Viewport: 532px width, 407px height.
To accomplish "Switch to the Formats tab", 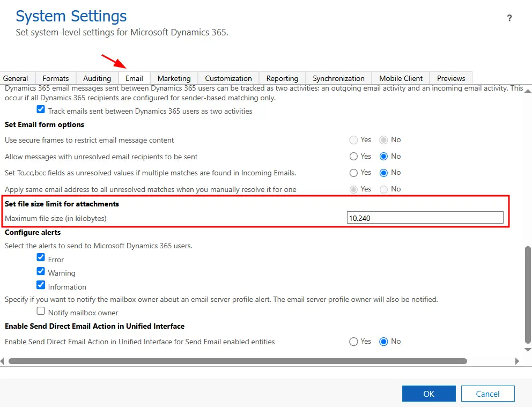I will [56, 78].
